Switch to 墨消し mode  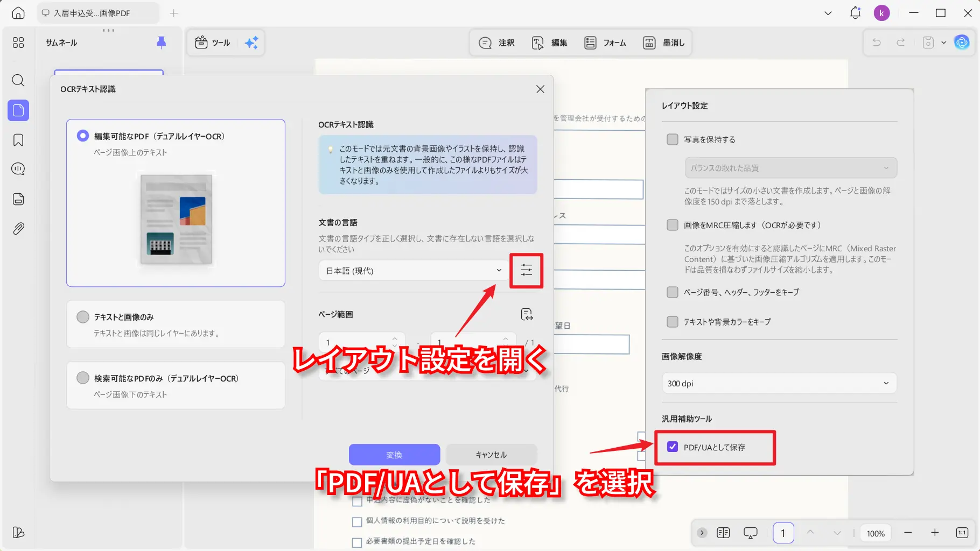point(663,43)
